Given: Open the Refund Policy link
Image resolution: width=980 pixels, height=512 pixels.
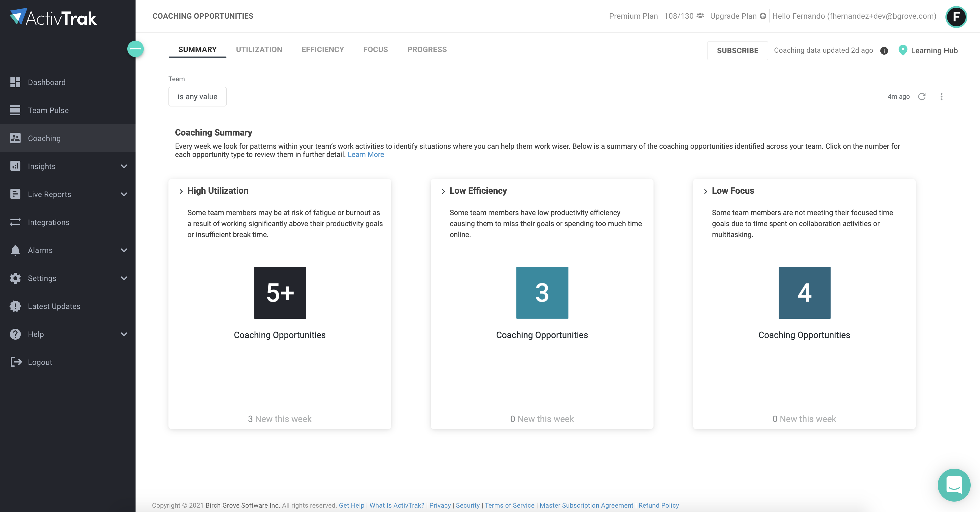Looking at the screenshot, I should 658,505.
